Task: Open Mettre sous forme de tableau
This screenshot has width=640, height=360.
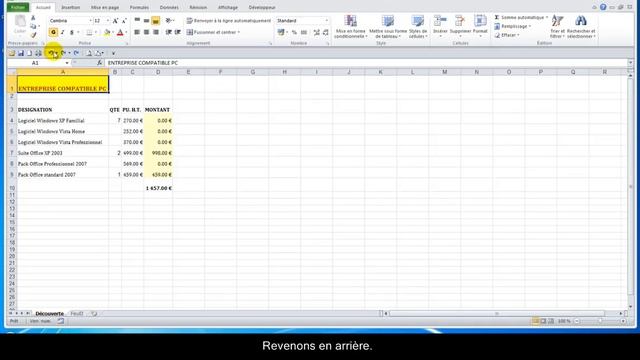Action: point(388,27)
